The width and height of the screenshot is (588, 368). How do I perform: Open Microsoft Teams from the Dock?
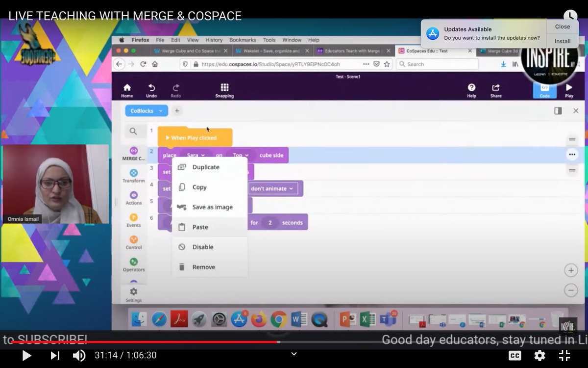[x=389, y=319]
